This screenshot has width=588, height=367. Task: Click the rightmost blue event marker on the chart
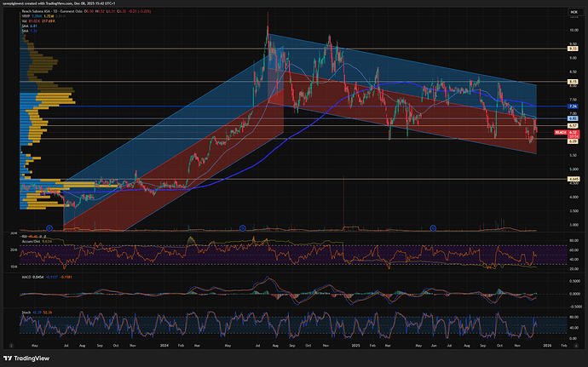(x=434, y=227)
